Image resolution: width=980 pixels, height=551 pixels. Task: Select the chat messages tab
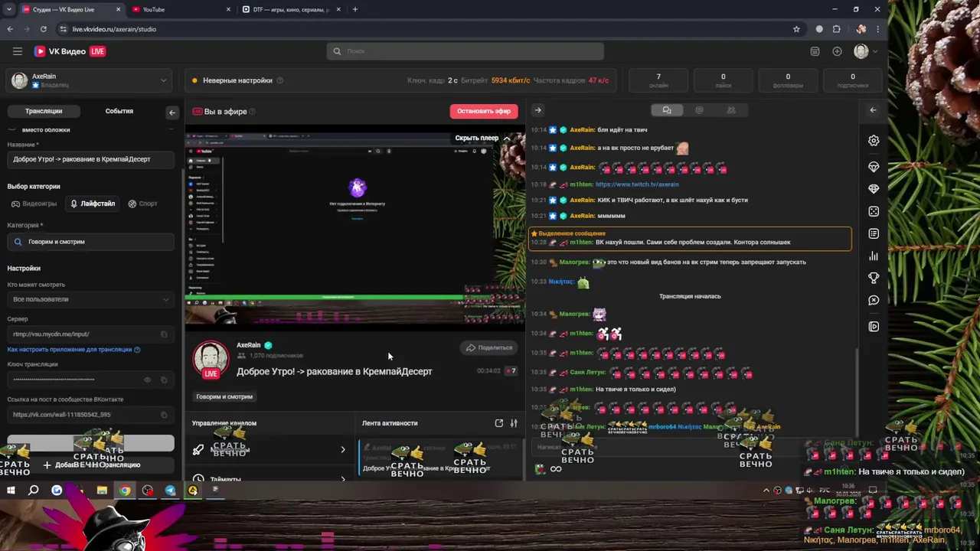click(x=667, y=110)
